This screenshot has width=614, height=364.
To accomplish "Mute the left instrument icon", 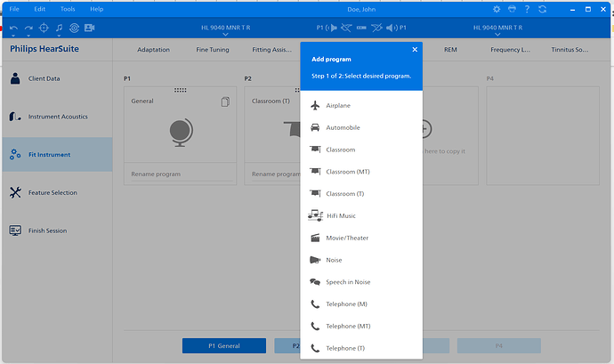I will tap(346, 28).
